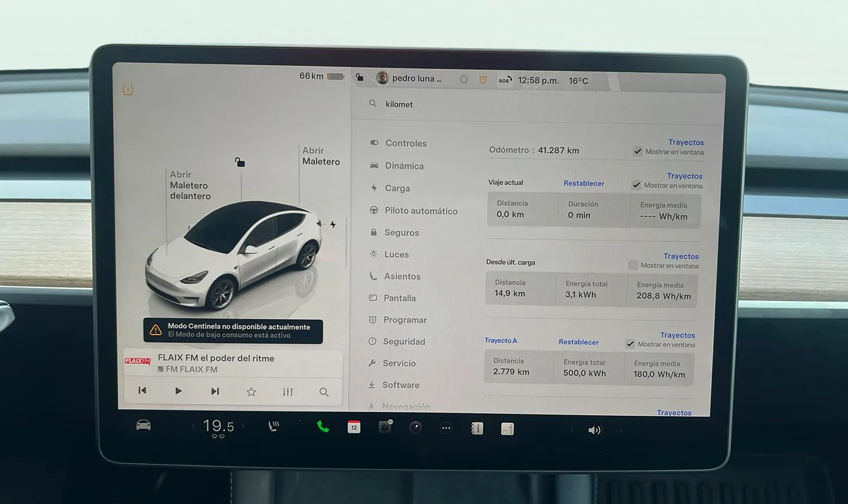Image resolution: width=848 pixels, height=504 pixels.
Task: Increase cabin temperature with right arrow
Action: tap(243, 426)
